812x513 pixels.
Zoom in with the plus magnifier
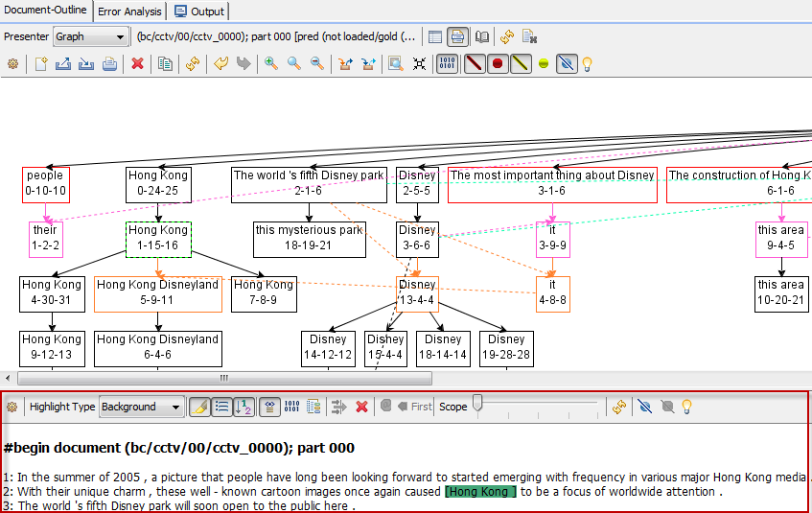(x=271, y=63)
